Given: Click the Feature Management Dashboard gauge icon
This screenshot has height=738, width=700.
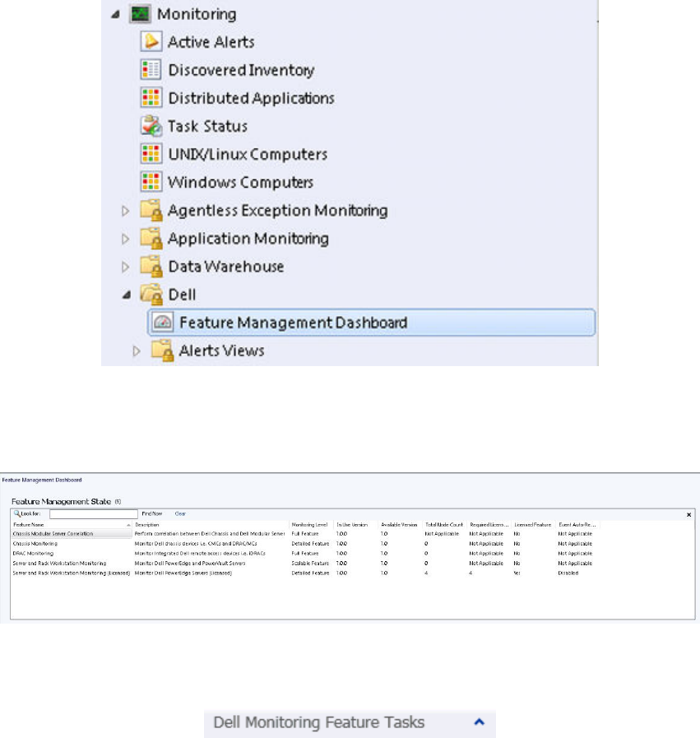Looking at the screenshot, I should 163,323.
